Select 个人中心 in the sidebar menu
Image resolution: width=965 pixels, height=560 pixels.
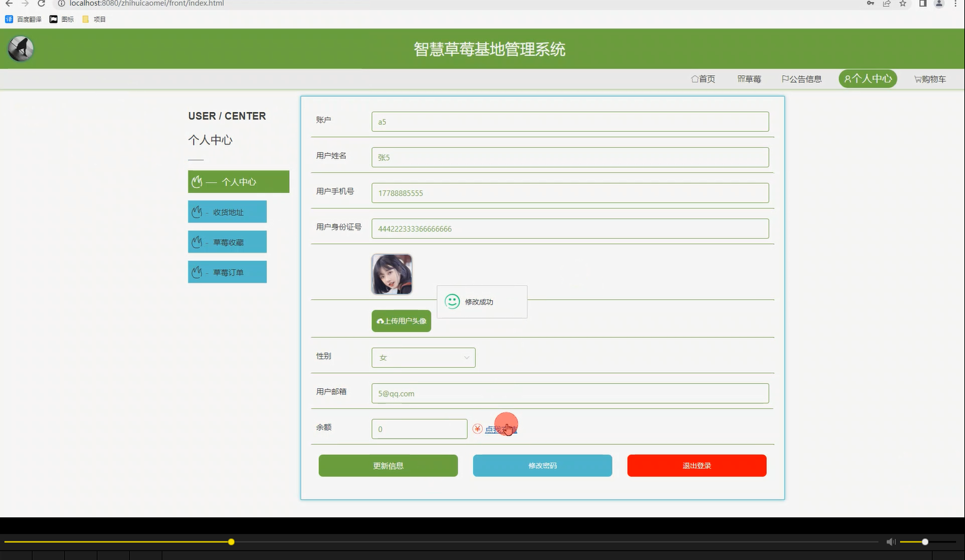tap(238, 181)
